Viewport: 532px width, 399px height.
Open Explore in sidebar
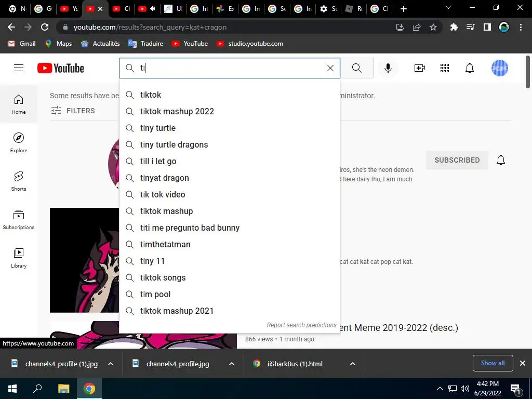[19, 142]
